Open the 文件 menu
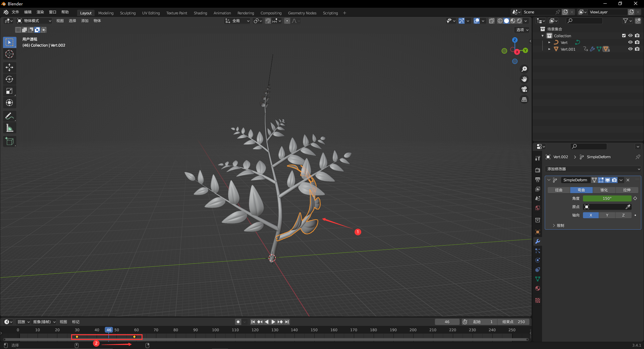The image size is (644, 349). tap(15, 12)
